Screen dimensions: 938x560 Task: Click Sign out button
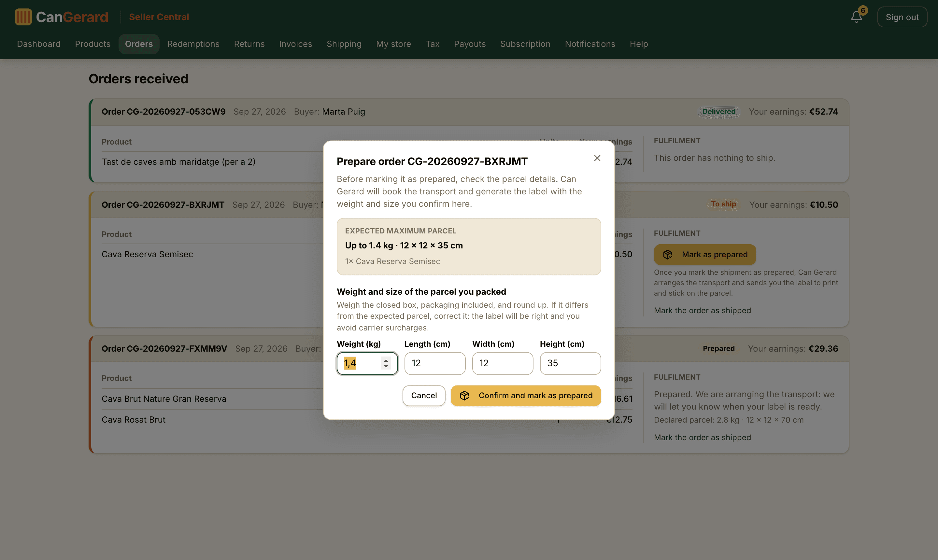click(x=902, y=17)
